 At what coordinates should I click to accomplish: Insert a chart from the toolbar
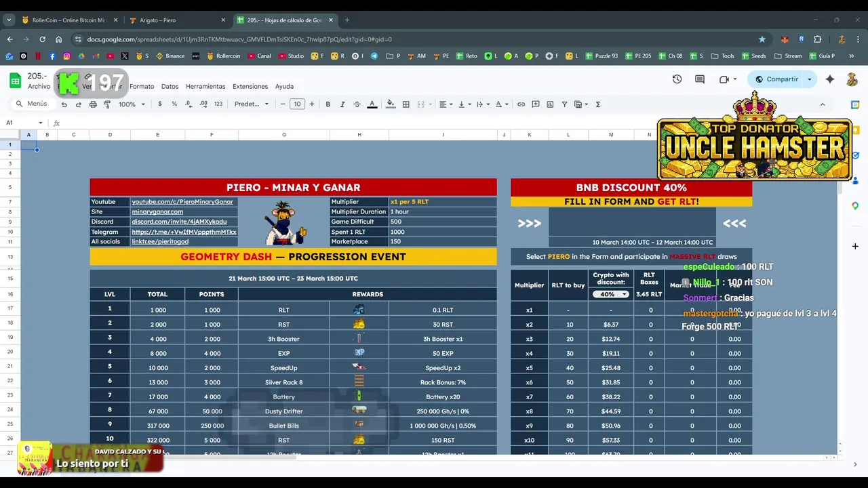point(550,104)
